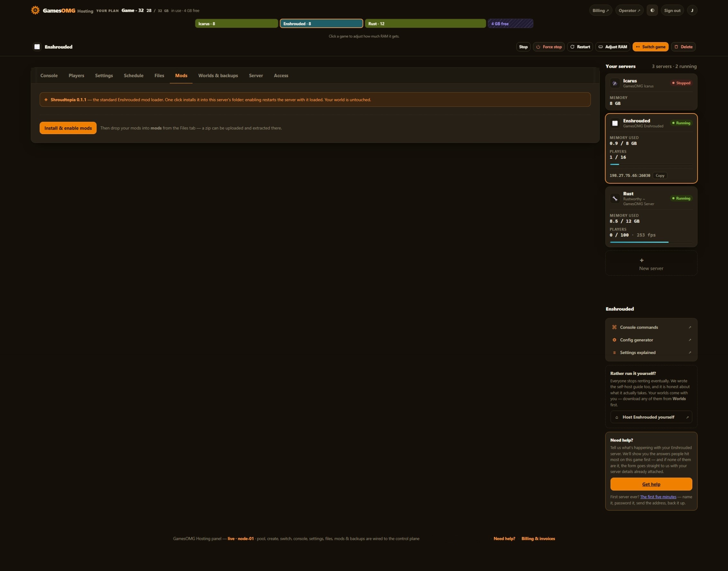Click the Settings explained list icon
Screen dimensions: 728x571
[614, 353]
